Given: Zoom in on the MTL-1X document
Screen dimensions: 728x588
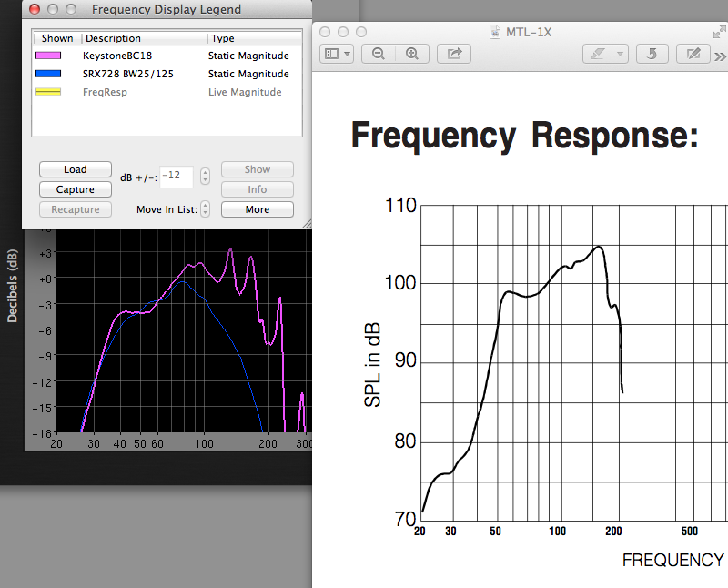Looking at the screenshot, I should [x=412, y=54].
